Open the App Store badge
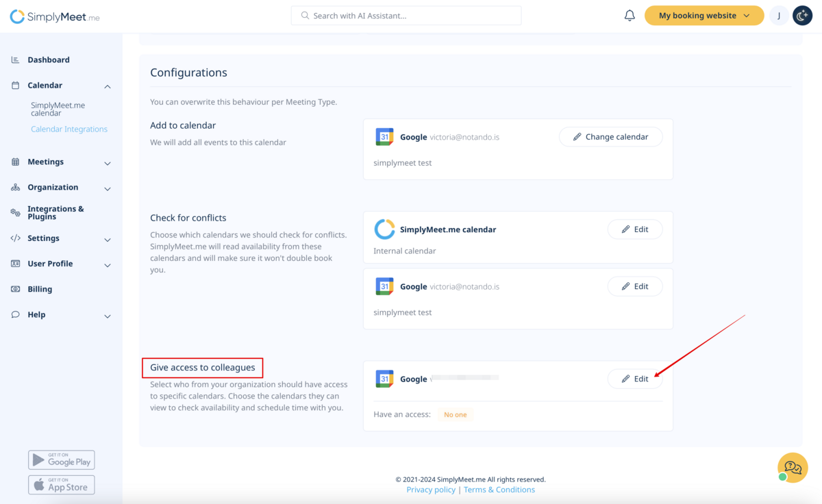The height and width of the screenshot is (504, 822). tap(62, 485)
